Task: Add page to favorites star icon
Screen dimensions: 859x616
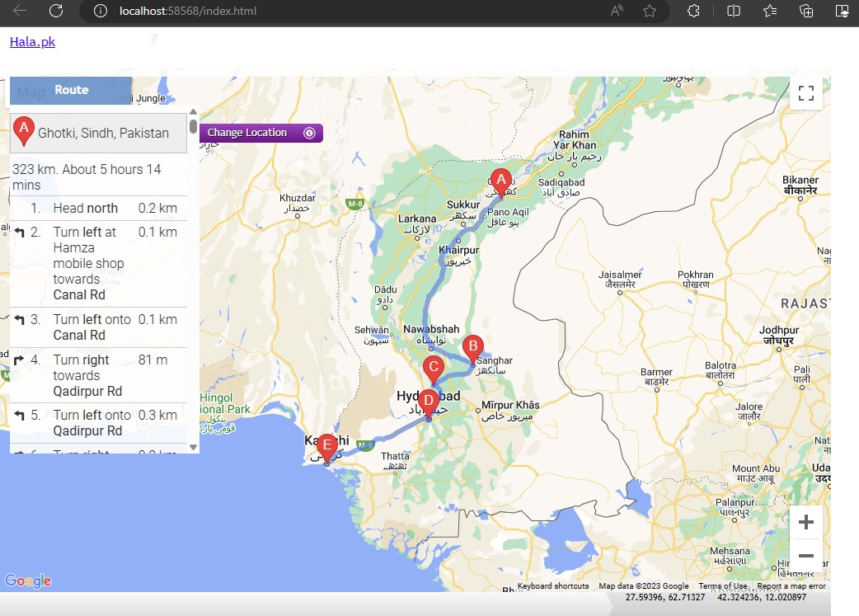Action: pyautogui.click(x=650, y=11)
